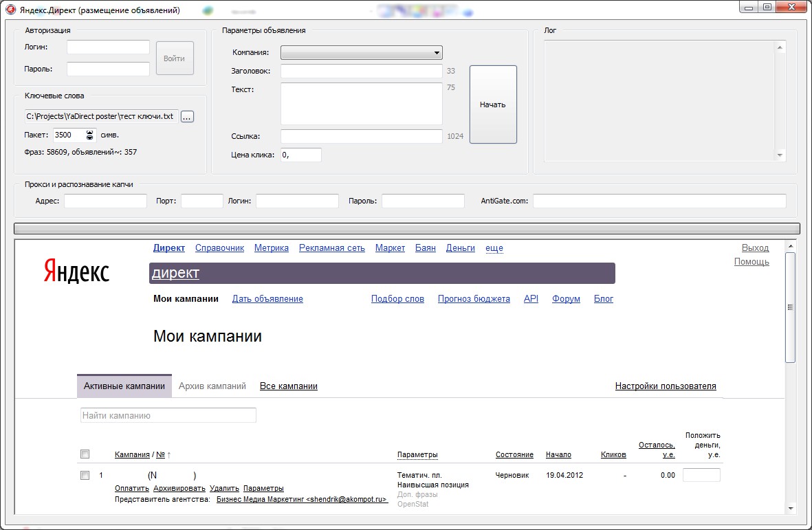Check the campaign 1 row checkbox
Image resolution: width=812 pixels, height=530 pixels.
click(85, 475)
